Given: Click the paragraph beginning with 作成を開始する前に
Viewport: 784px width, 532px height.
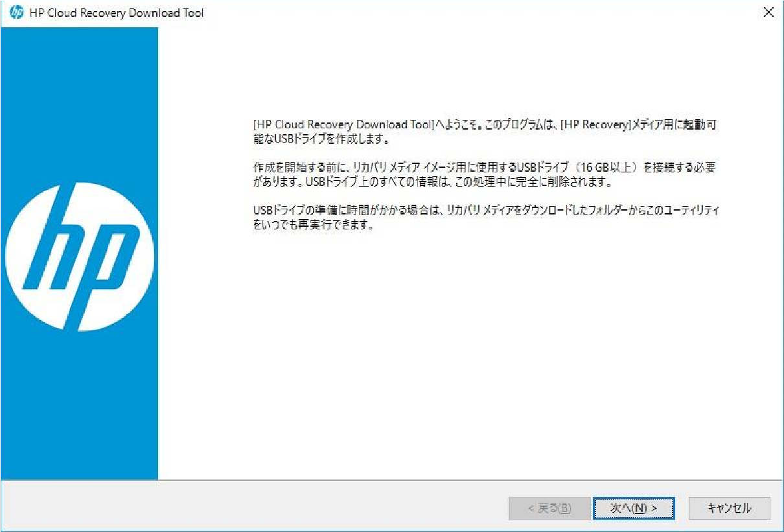Looking at the screenshot, I should click(483, 174).
